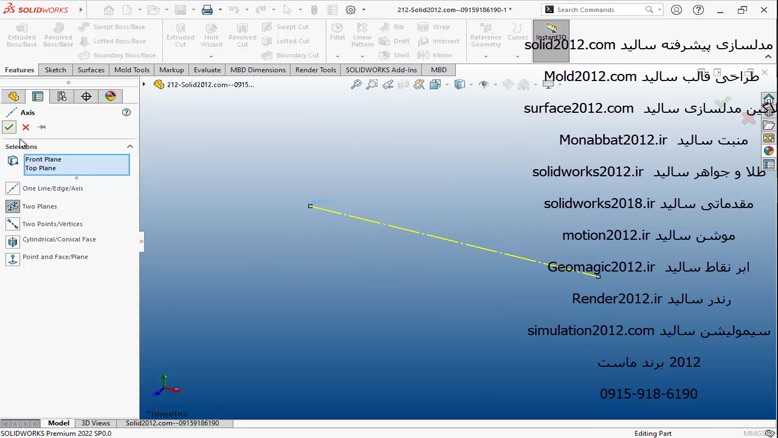Switch to the Surfaces tab
This screenshot has width=778, height=438.
tap(91, 70)
